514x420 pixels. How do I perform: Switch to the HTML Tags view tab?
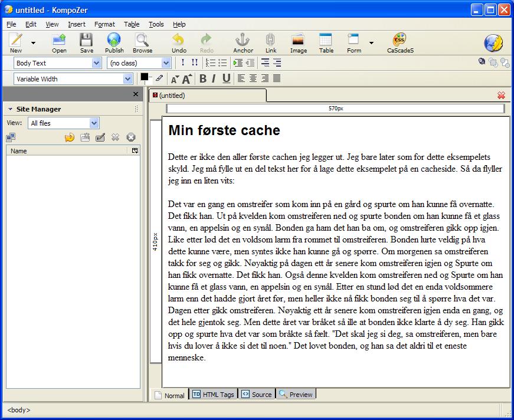[x=214, y=395]
